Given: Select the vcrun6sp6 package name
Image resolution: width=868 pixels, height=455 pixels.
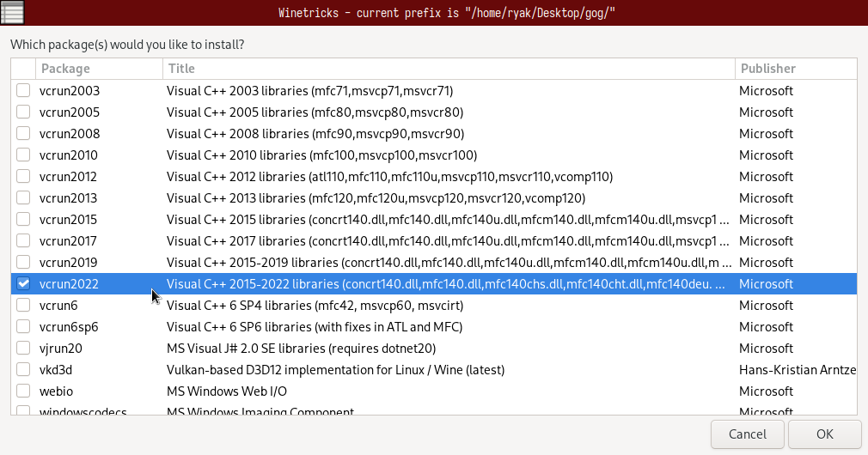Looking at the screenshot, I should point(69,327).
